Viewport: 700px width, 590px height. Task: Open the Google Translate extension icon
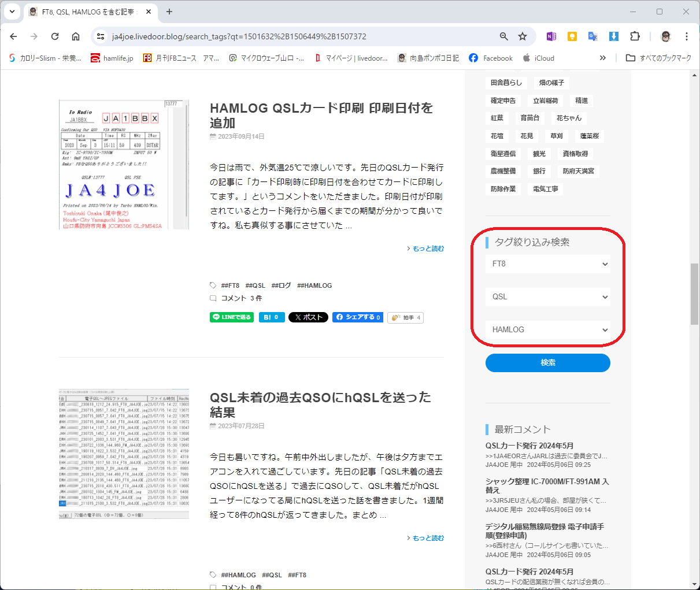point(592,36)
